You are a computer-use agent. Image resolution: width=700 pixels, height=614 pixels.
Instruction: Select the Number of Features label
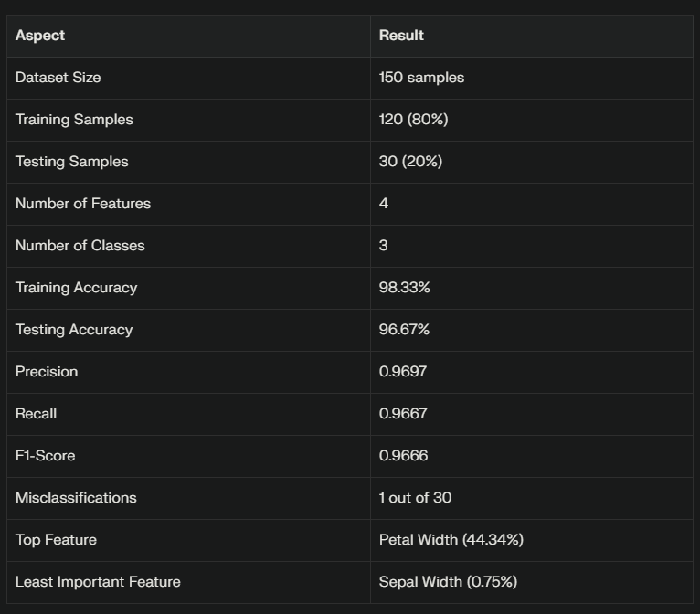pyautogui.click(x=83, y=204)
